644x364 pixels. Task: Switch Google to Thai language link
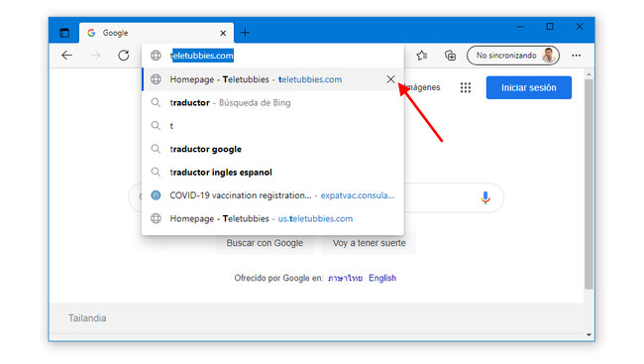pyautogui.click(x=345, y=279)
